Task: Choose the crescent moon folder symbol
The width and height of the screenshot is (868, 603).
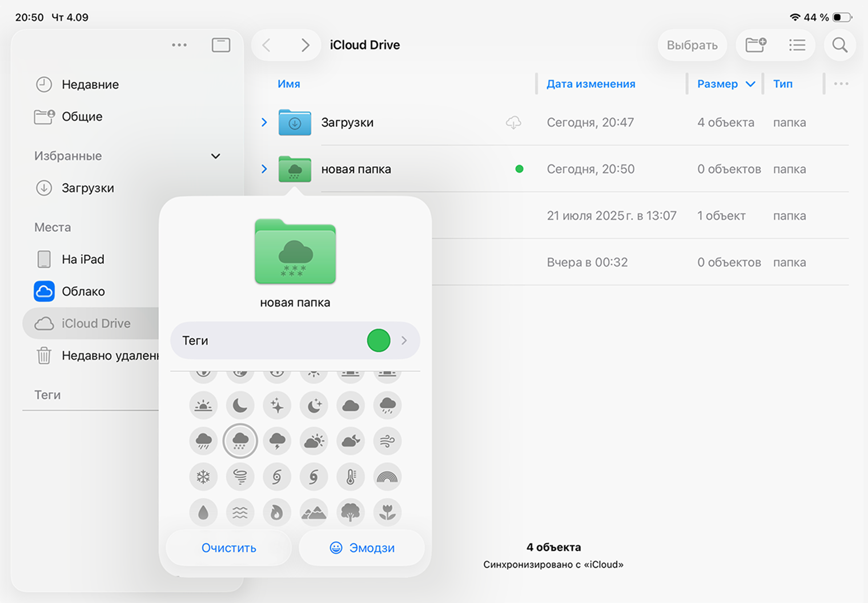Action: [x=240, y=405]
